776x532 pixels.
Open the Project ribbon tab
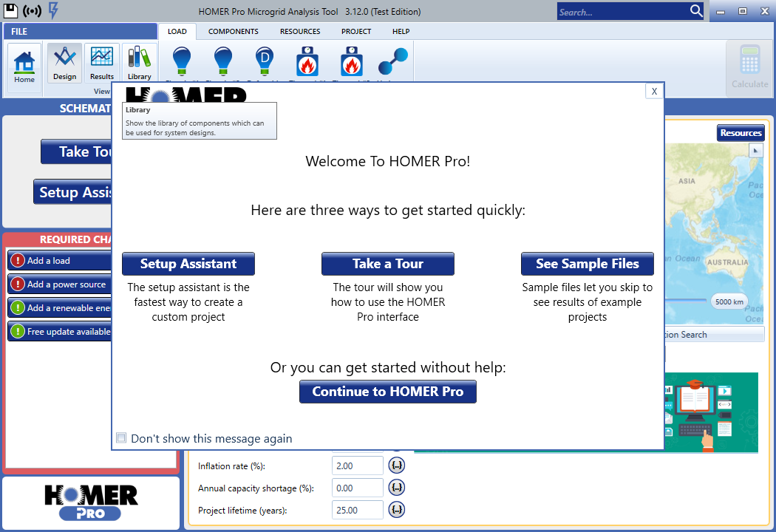356,32
